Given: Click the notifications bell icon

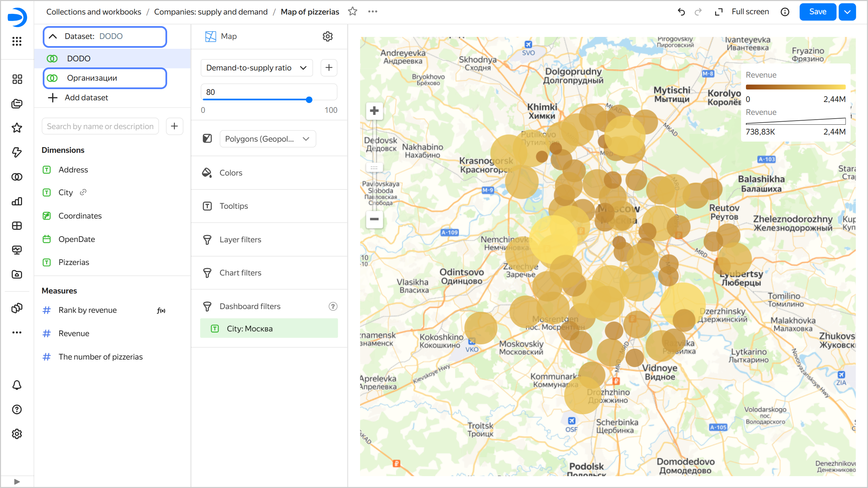Looking at the screenshot, I should (x=17, y=385).
